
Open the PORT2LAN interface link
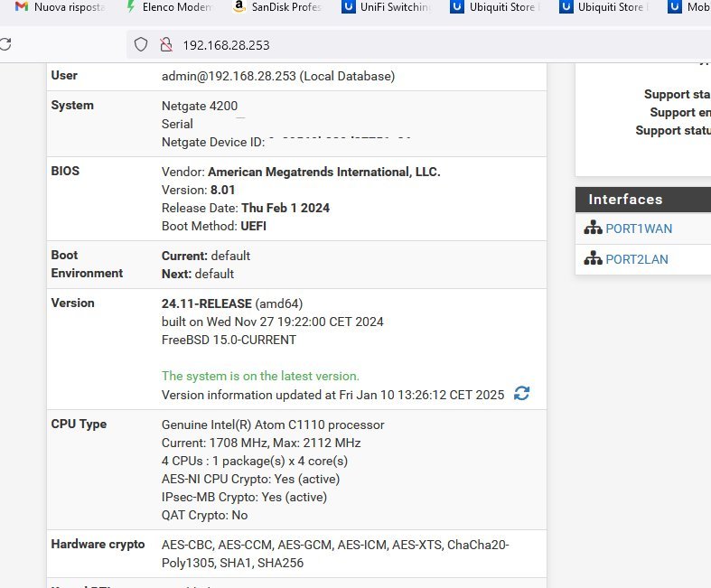pyautogui.click(x=637, y=259)
